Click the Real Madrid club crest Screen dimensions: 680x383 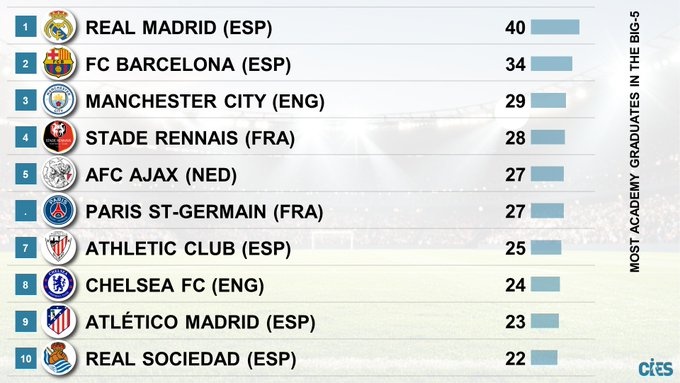(59, 27)
